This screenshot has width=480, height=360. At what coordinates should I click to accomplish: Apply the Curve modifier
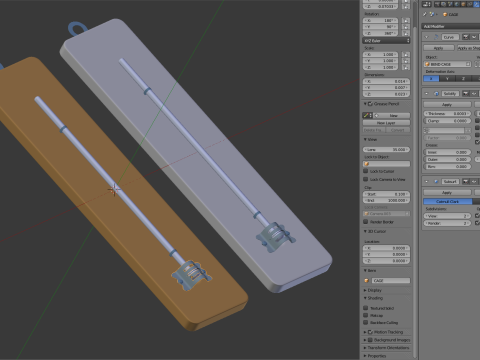click(439, 48)
